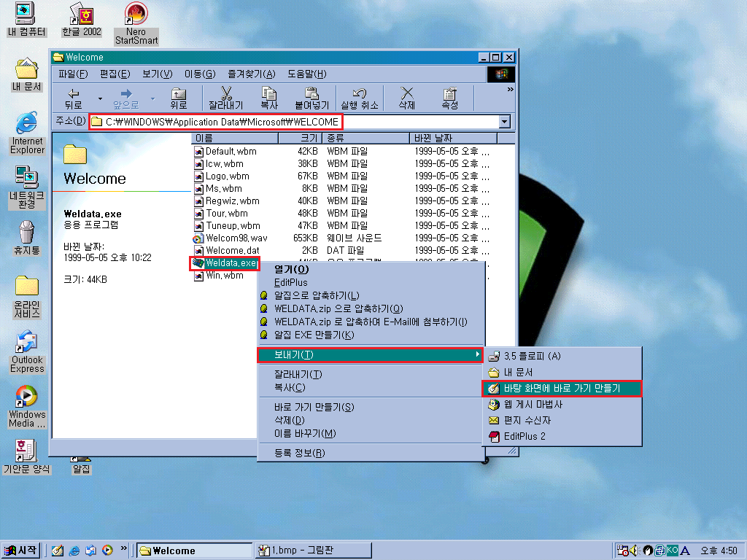747x560 pixels.
Task: Open the 보기(V) menu
Action: click(x=157, y=74)
